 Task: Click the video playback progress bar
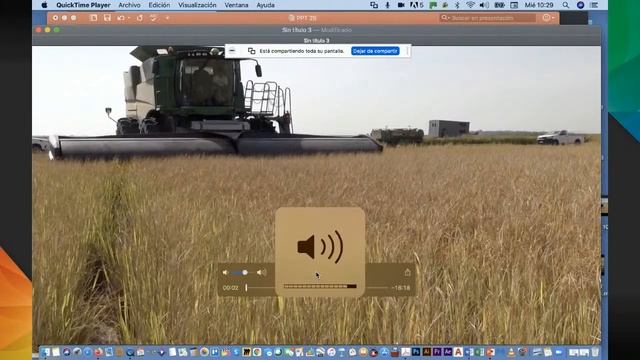point(317,288)
